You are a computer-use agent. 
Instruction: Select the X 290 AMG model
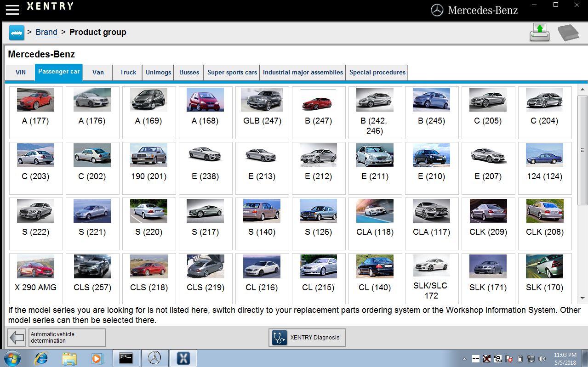point(36,277)
